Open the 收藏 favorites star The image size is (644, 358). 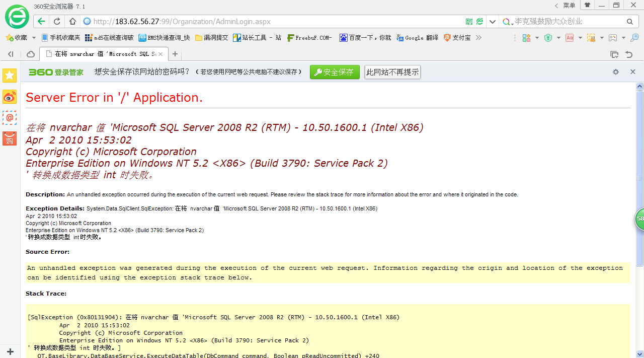(x=16, y=38)
